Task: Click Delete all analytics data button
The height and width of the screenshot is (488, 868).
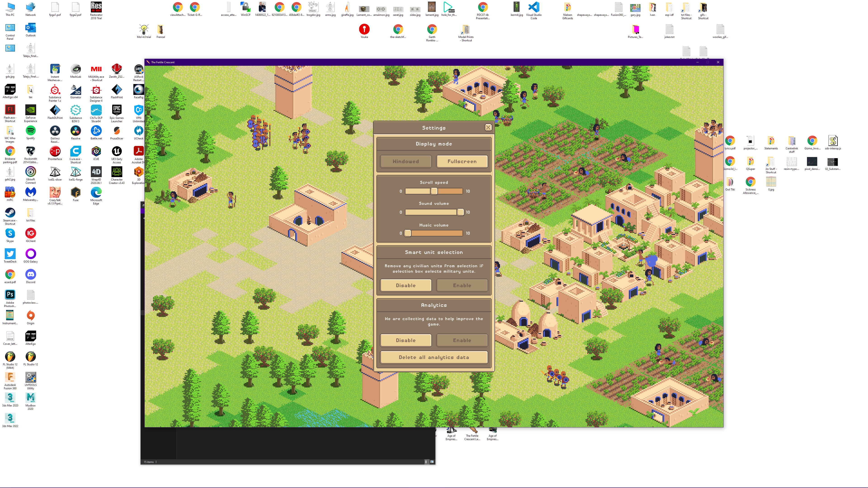Action: 434,357
